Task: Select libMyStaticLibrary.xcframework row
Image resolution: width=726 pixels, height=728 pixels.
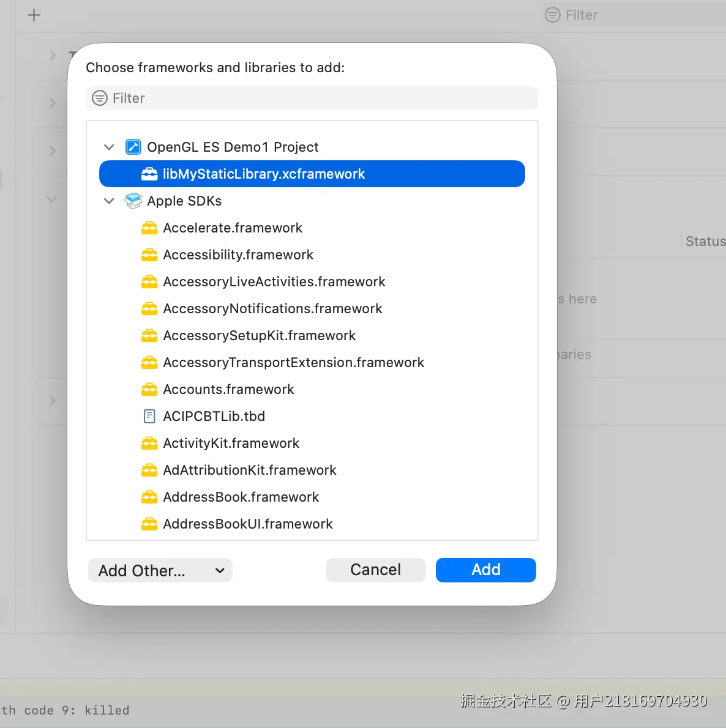Action: point(312,174)
